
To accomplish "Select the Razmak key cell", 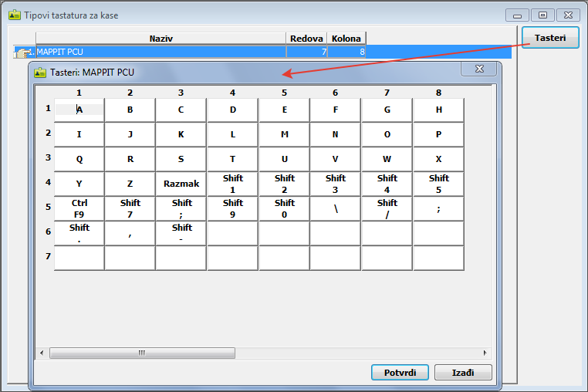I will [181, 184].
